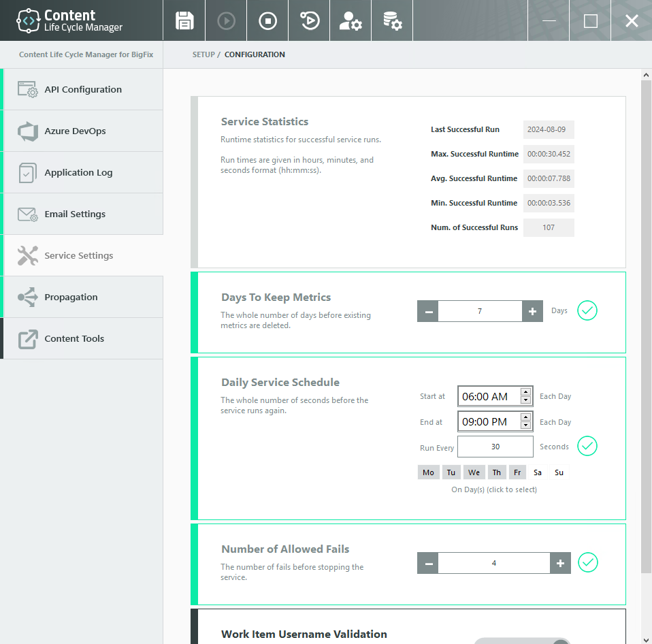
Task: Click the Service Statistics heading
Action: click(265, 121)
